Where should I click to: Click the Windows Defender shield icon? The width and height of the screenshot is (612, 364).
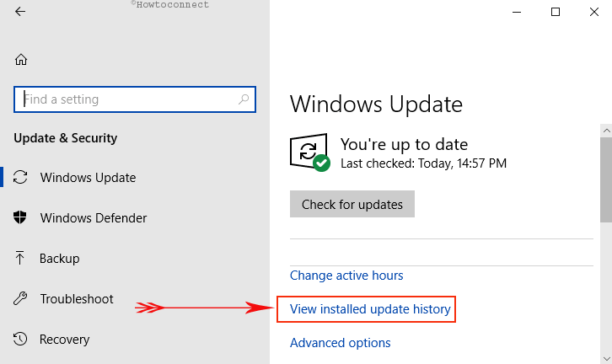(x=20, y=217)
